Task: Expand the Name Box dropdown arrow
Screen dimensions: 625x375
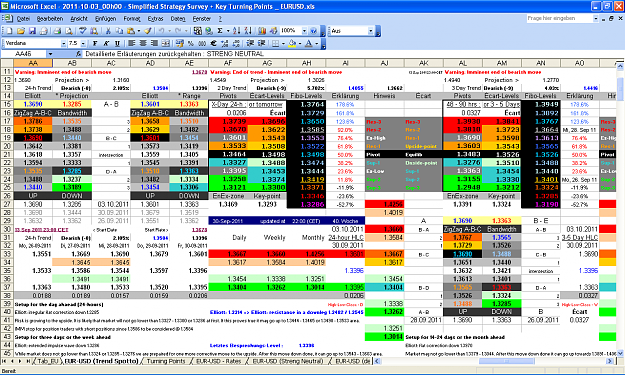Action: 50,54
